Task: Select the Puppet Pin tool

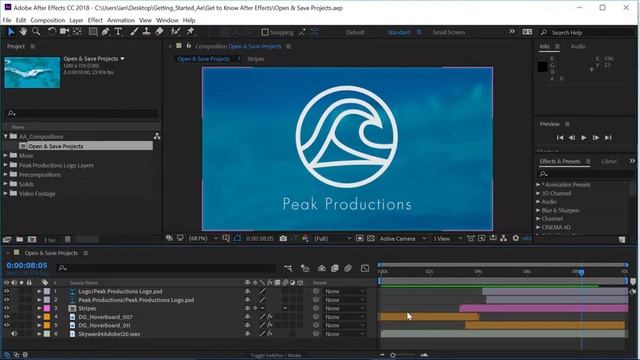Action: [x=190, y=31]
